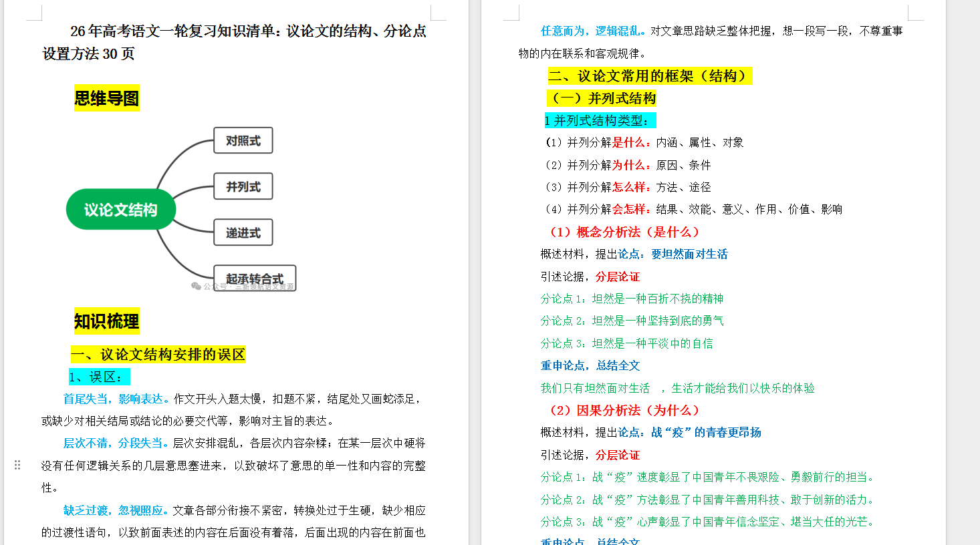This screenshot has width=980, height=545.
Task: Select the mind map node 起承转合式
Action: click(x=255, y=278)
